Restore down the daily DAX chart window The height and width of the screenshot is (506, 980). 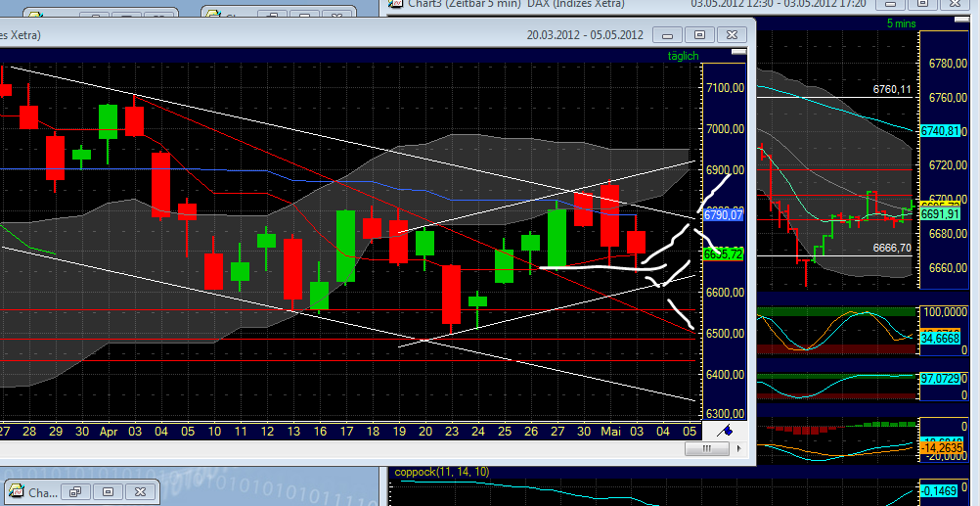[699, 34]
